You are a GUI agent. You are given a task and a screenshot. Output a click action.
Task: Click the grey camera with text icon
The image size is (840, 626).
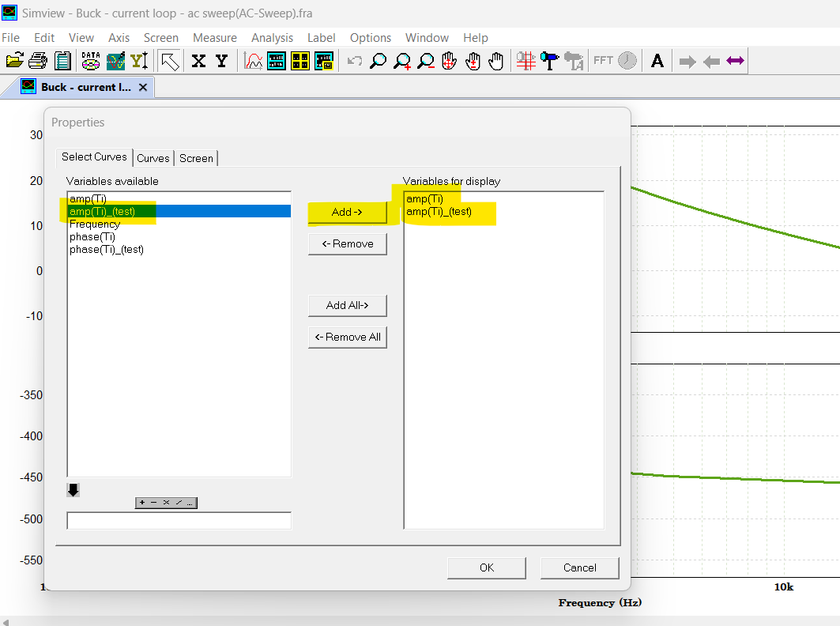point(574,61)
